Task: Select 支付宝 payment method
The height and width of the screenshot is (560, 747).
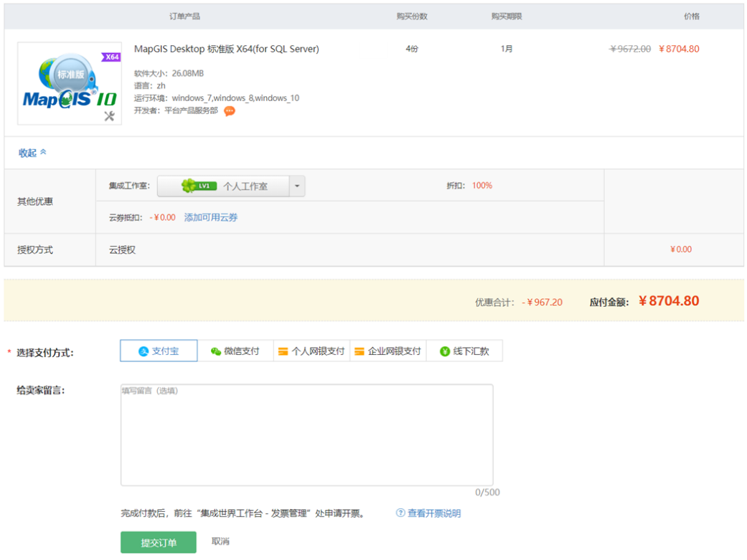Action: coord(159,351)
